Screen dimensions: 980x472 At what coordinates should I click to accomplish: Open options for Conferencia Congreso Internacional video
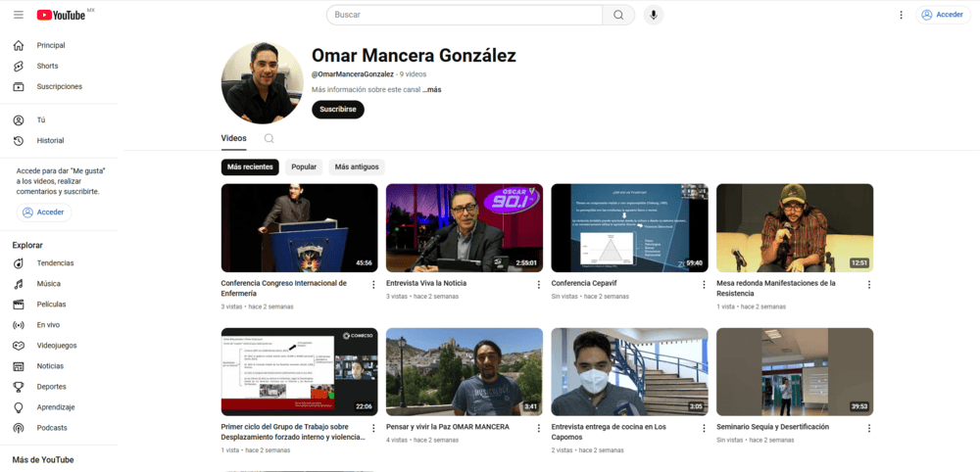(x=373, y=285)
